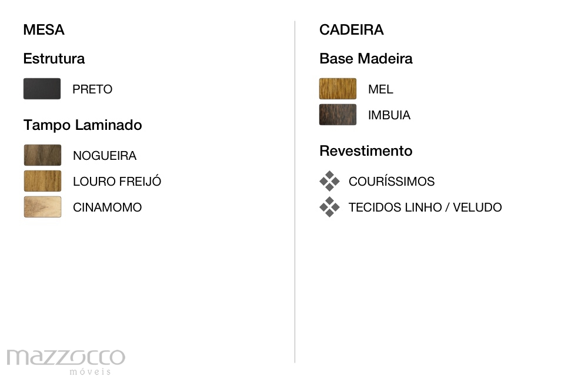Open the Mazzocco móveis logo
The width and height of the screenshot is (588, 382).
66,362
